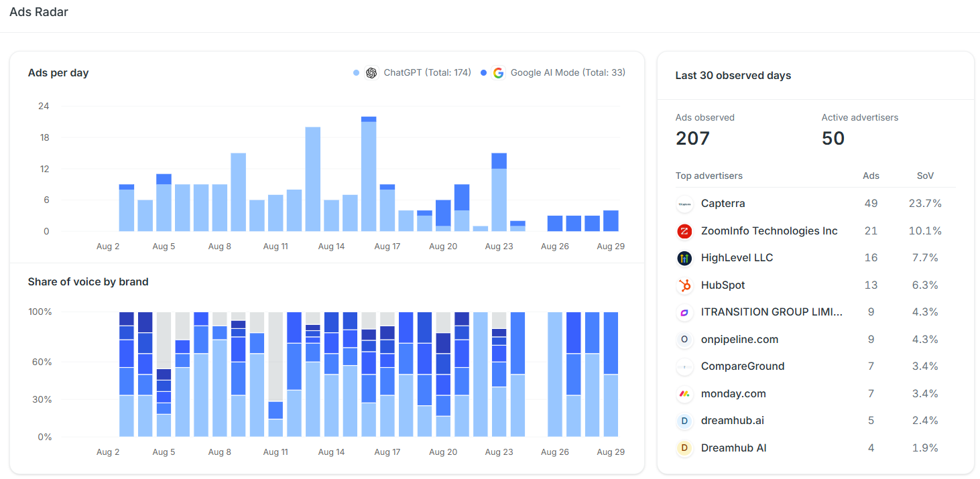Click the Google logo in the legend
Image resolution: width=980 pixels, height=479 pixels.
498,73
